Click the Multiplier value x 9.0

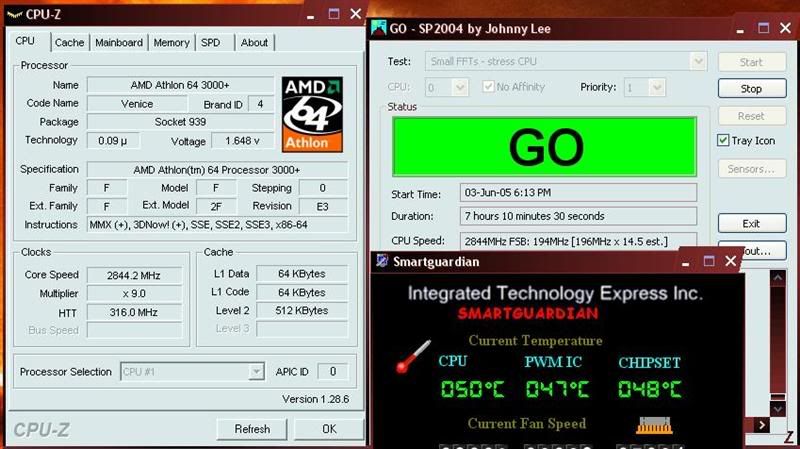click(x=134, y=294)
